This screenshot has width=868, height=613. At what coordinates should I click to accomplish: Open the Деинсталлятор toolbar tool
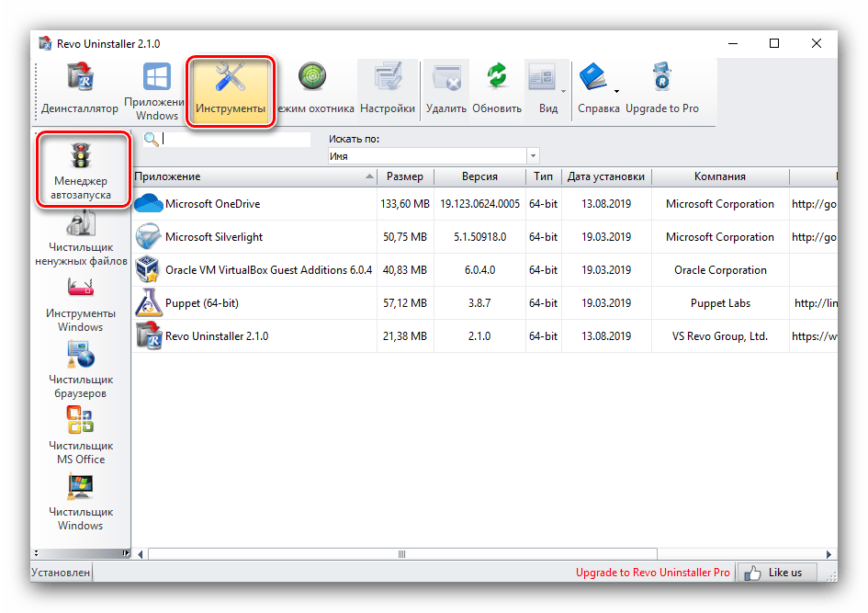(79, 89)
